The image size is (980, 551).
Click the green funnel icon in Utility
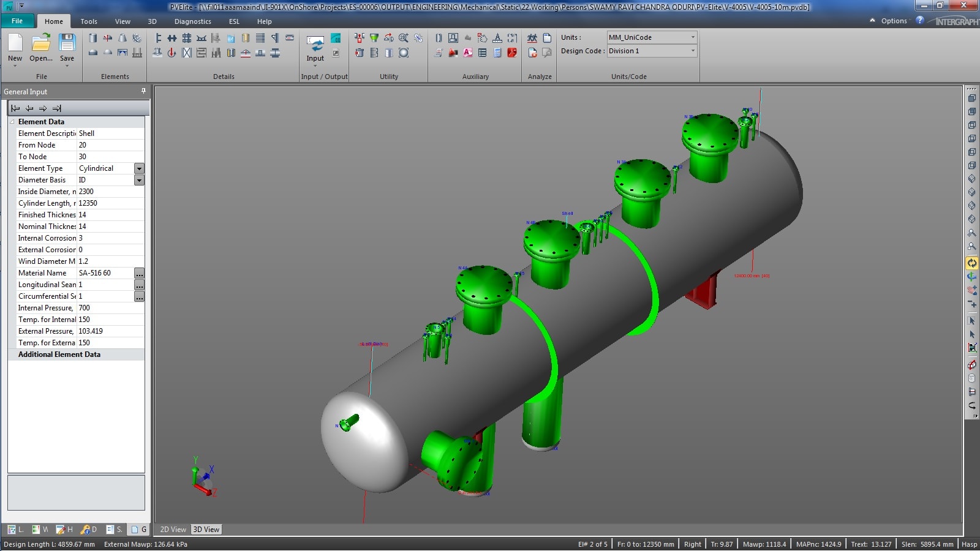point(374,38)
